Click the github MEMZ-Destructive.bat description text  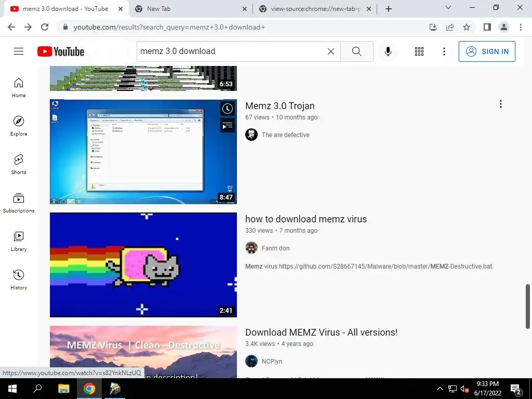[x=369, y=267]
